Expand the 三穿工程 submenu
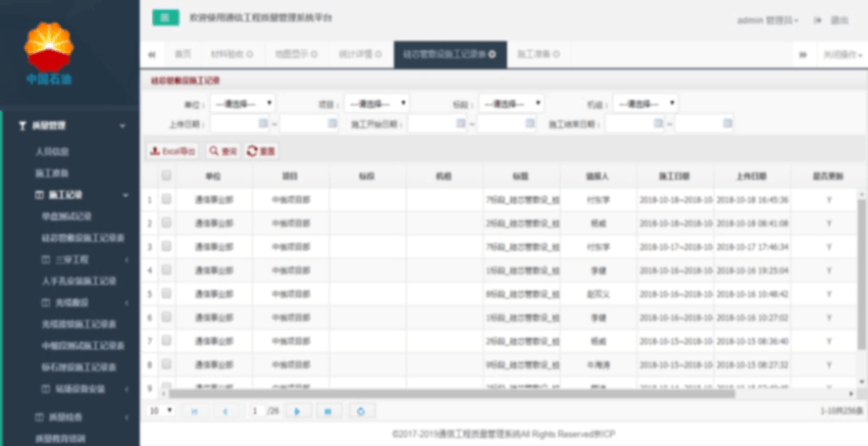The height and width of the screenshot is (446, 868). click(x=127, y=260)
